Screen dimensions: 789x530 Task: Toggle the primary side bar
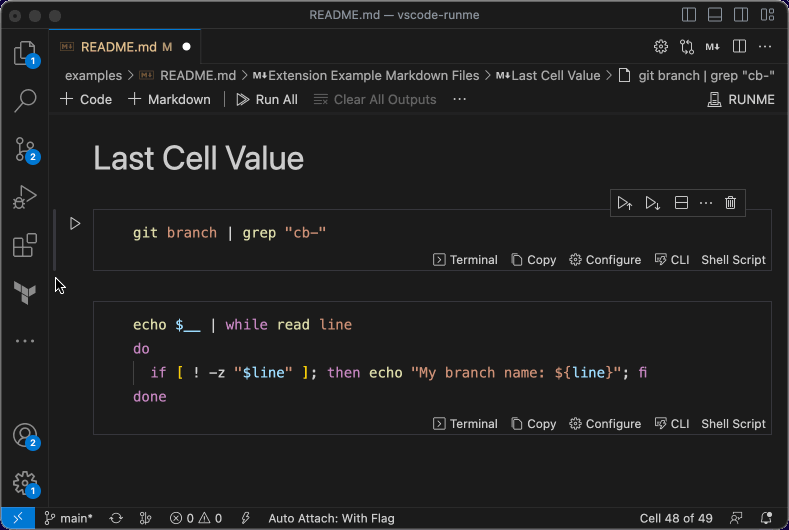click(x=689, y=15)
